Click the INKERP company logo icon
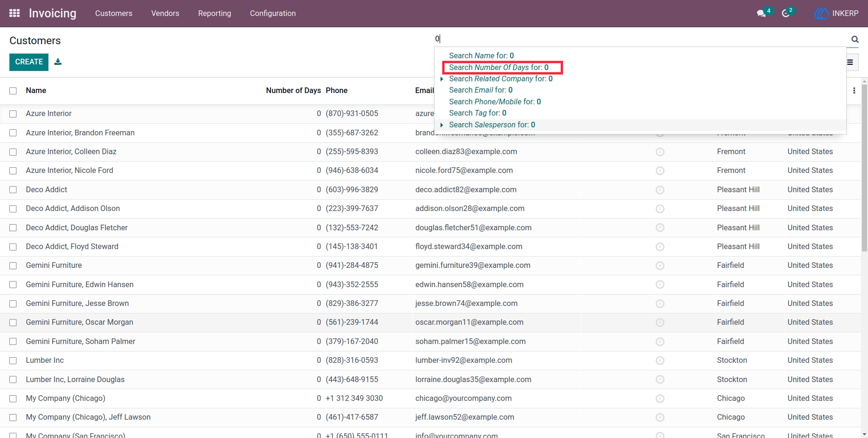The height and width of the screenshot is (438, 868). coord(821,14)
